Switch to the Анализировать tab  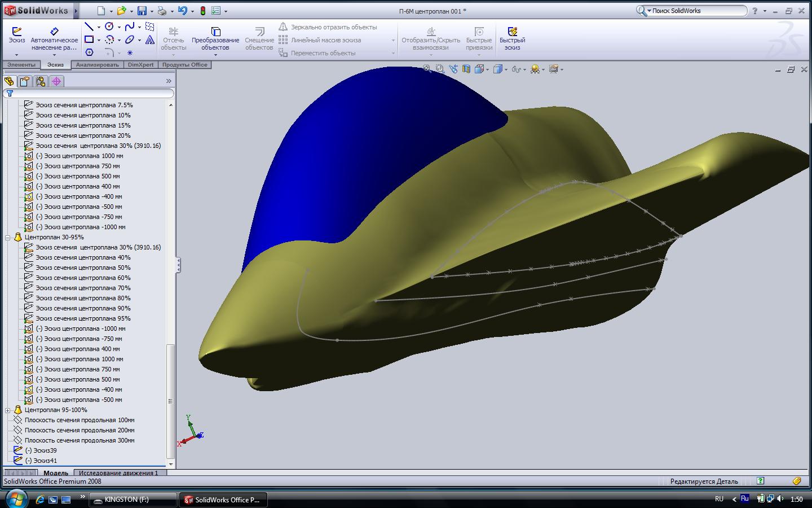[98, 65]
